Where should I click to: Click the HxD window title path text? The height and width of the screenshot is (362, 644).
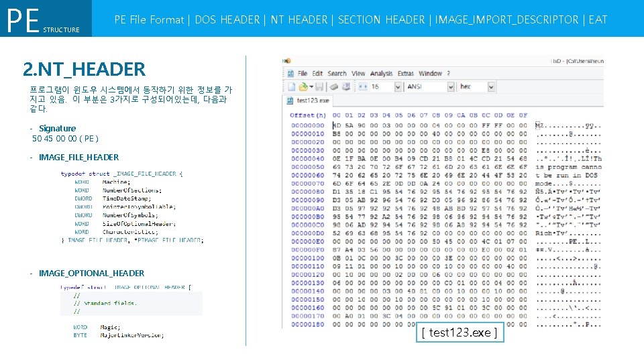point(578,61)
